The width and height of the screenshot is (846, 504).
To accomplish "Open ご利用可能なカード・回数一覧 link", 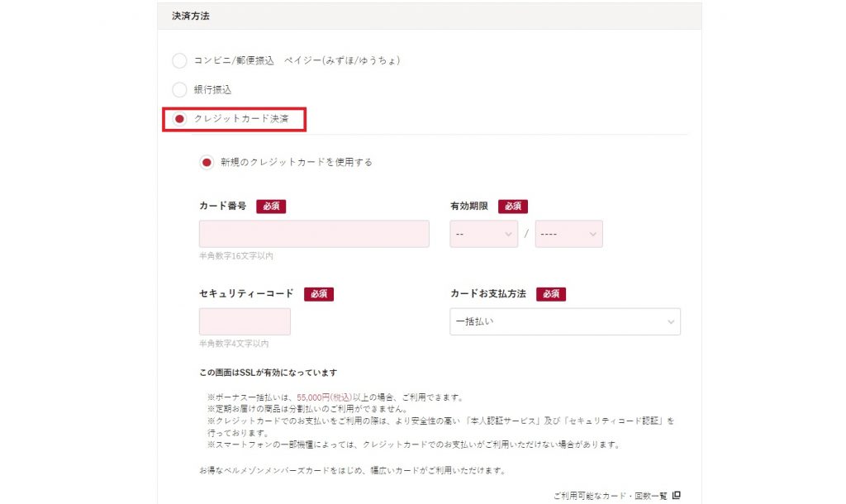I will tap(610, 496).
